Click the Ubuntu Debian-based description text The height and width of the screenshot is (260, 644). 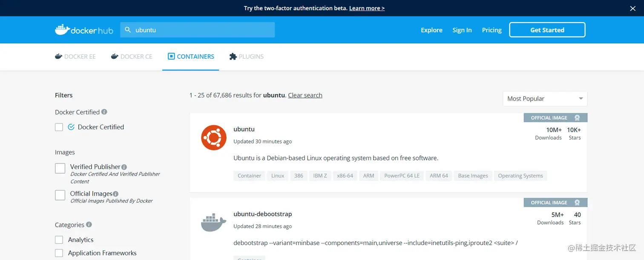(336, 158)
